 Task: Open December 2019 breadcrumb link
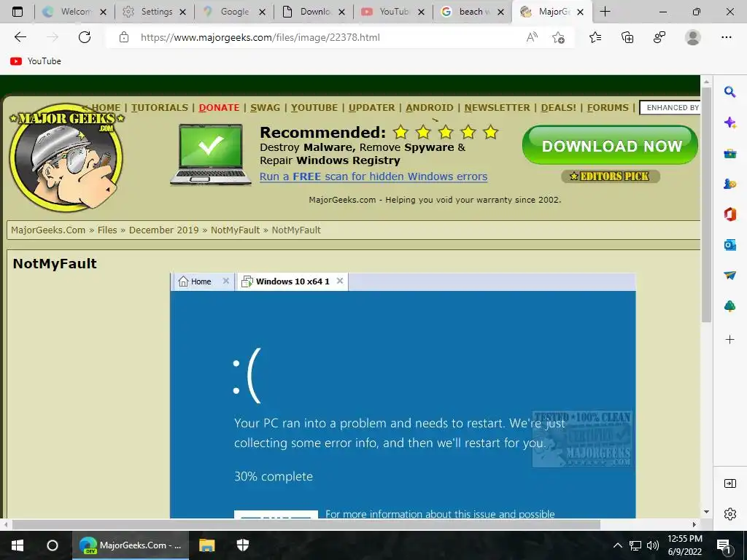pos(163,230)
